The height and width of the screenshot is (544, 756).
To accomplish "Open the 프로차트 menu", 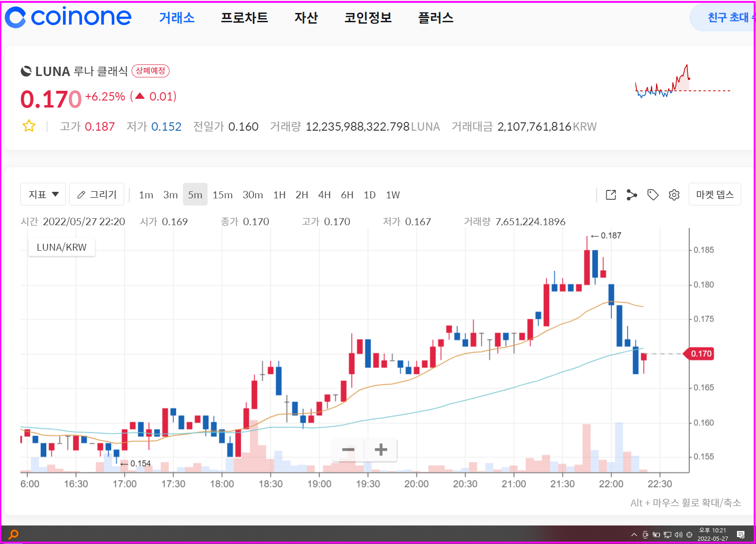I will coord(244,18).
